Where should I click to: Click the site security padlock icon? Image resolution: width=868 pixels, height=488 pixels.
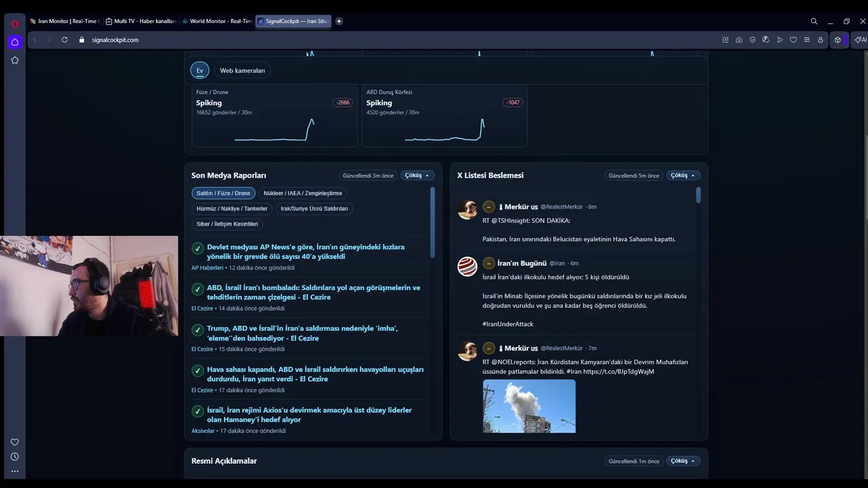(82, 40)
